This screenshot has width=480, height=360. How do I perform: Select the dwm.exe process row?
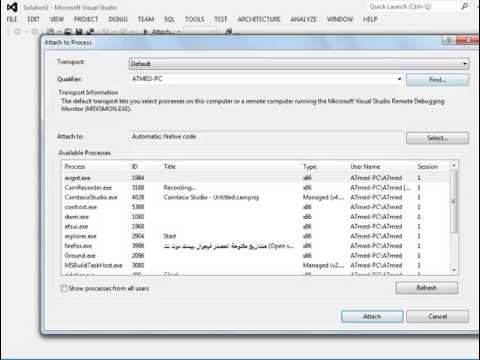[256, 217]
